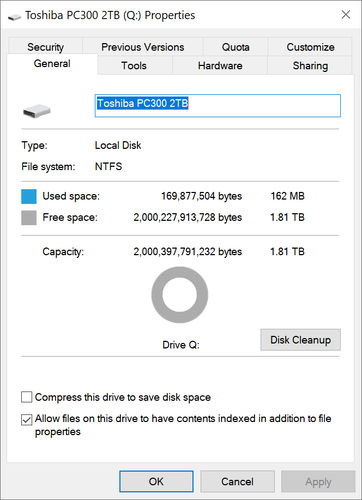
Task: Click the disk usage donut chart
Action: pos(180,295)
